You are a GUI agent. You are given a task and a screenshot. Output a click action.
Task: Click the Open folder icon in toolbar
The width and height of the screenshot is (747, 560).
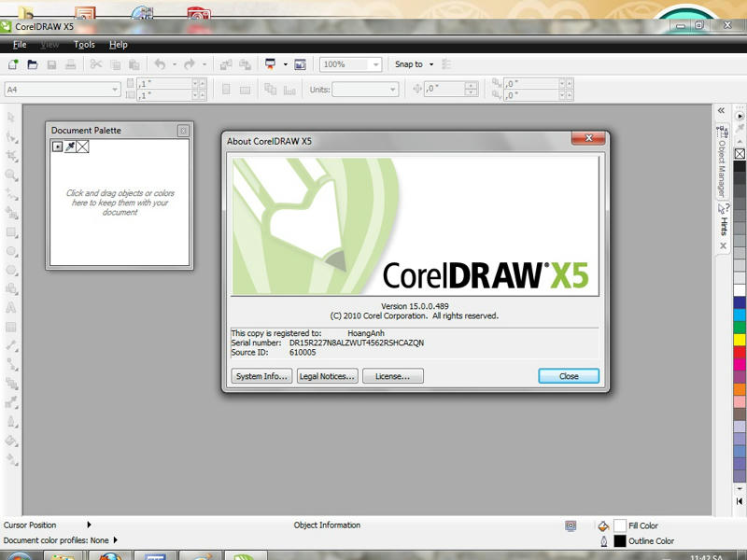coord(33,64)
